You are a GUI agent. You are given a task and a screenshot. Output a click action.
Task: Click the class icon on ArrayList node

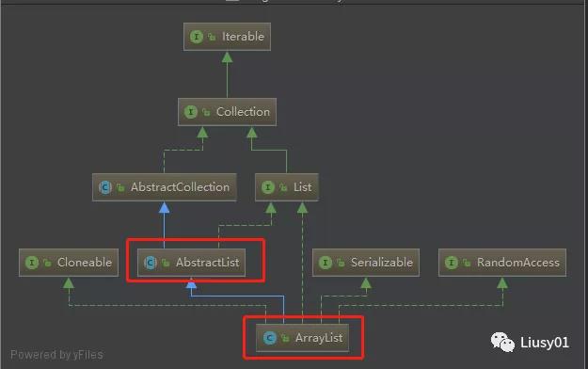click(269, 338)
